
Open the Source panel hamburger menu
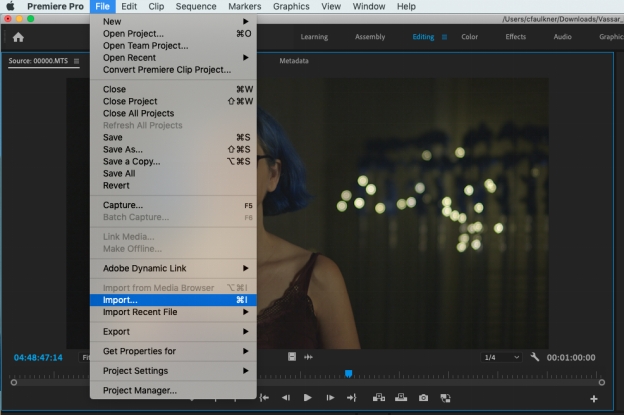point(76,61)
